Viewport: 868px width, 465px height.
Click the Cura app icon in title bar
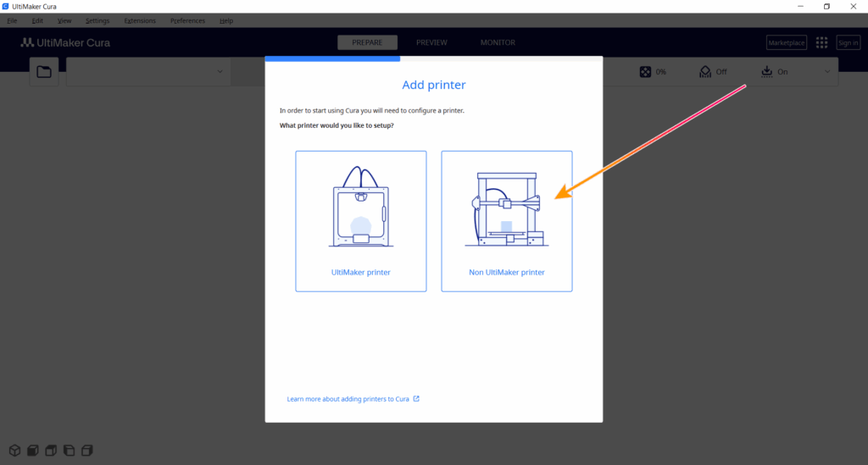(6, 7)
